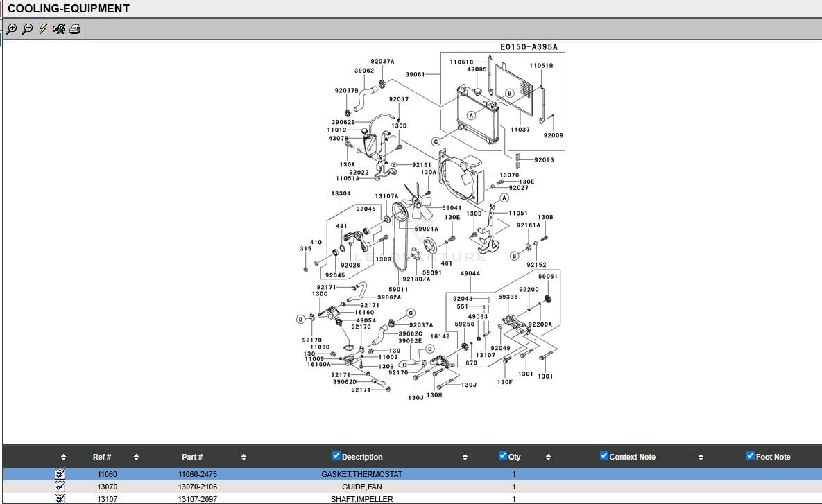Click the zoom out magnifier icon
The image size is (822, 504).
click(x=27, y=29)
